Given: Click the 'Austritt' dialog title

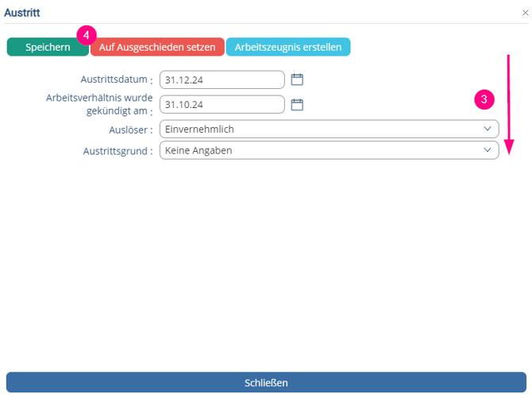Looking at the screenshot, I should pos(22,13).
